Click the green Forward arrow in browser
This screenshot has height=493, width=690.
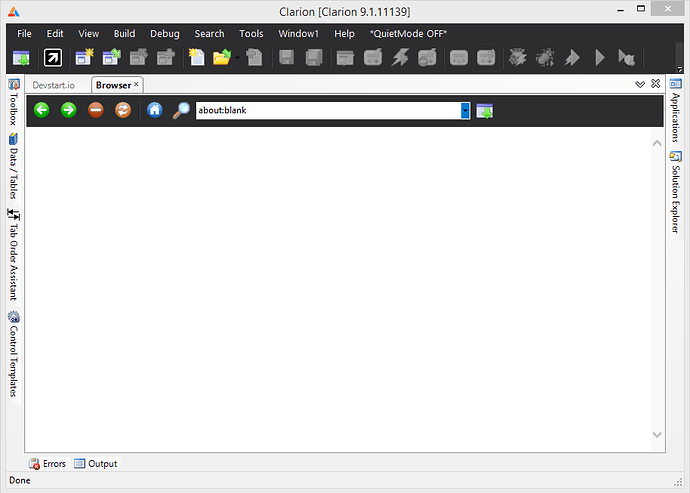pos(69,110)
